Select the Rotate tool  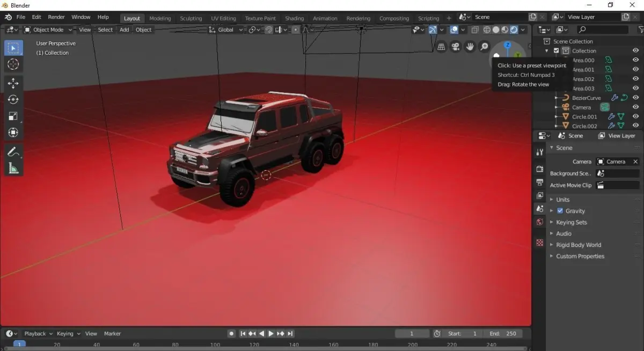pyautogui.click(x=13, y=99)
